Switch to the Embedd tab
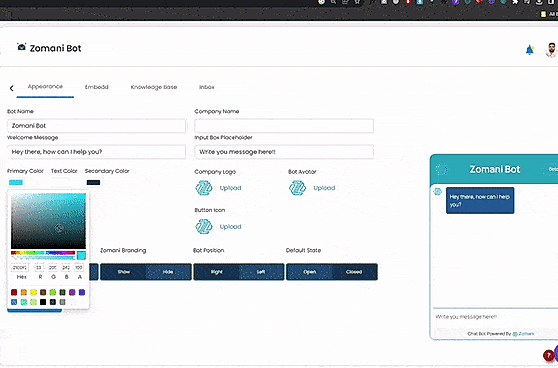This screenshot has height=368, width=558. coord(96,87)
